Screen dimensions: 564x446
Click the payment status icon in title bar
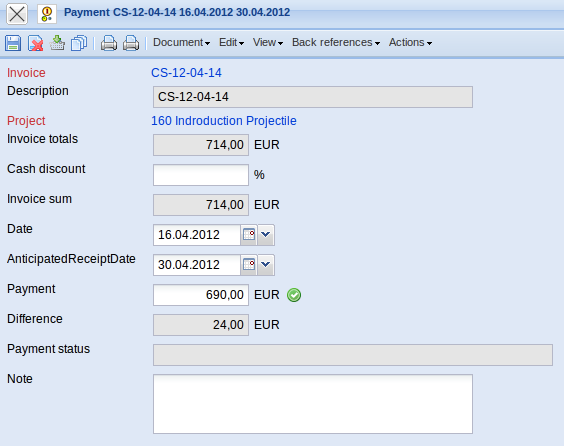pos(47,14)
